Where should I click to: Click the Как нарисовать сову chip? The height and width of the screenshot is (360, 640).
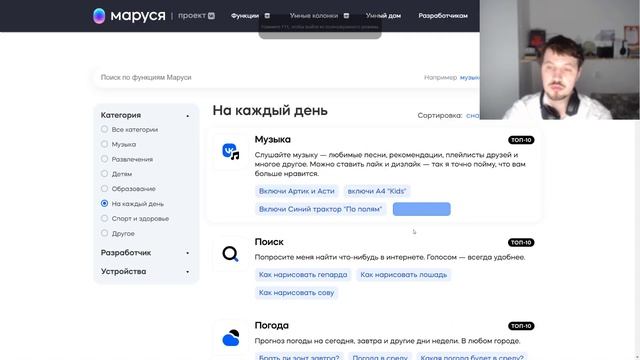pos(296,293)
